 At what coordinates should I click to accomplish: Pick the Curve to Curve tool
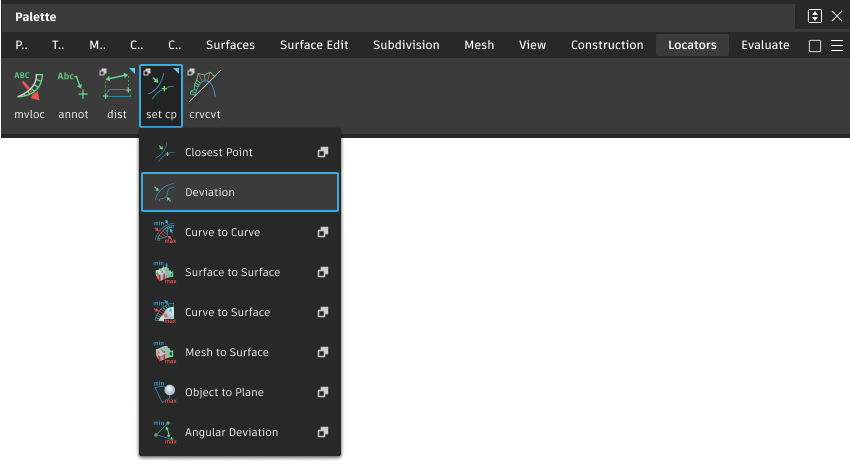[222, 232]
